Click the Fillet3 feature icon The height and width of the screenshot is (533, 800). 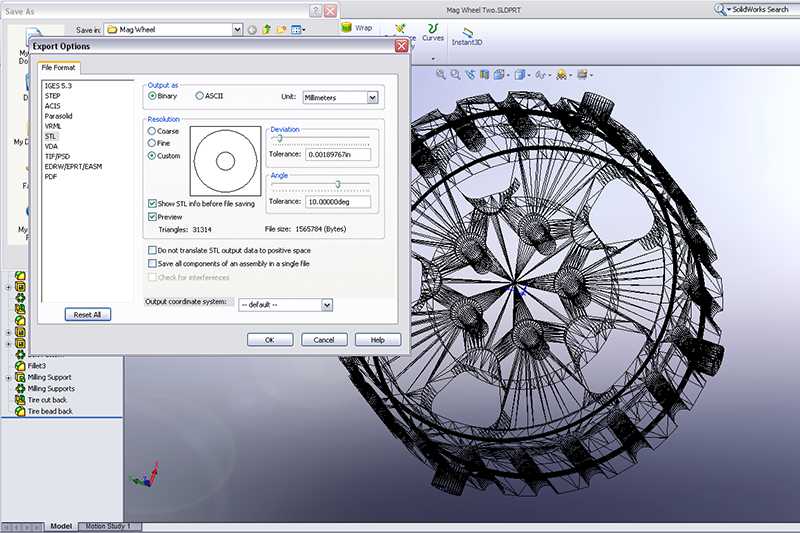tap(20, 366)
